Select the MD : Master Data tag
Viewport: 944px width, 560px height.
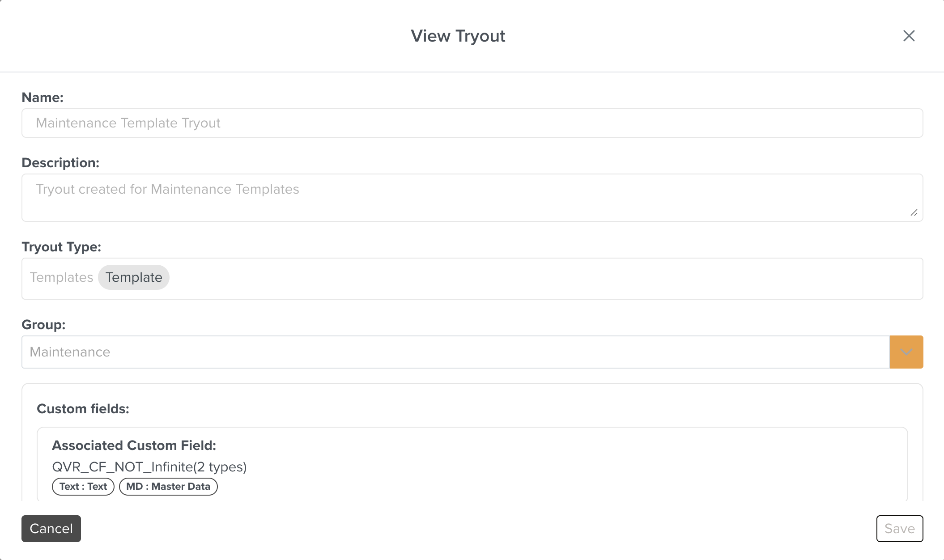(x=168, y=487)
